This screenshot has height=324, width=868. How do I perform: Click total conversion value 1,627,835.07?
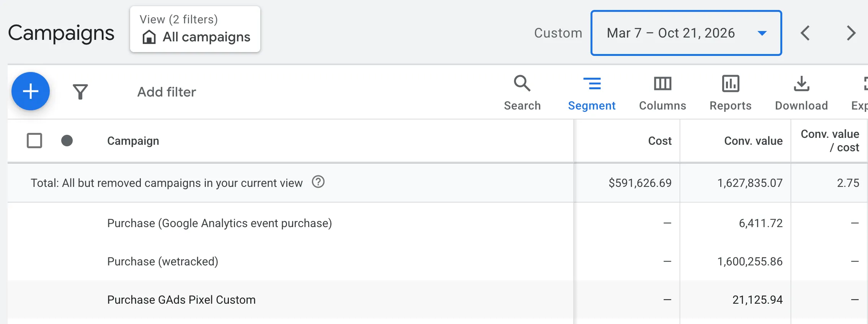750,183
